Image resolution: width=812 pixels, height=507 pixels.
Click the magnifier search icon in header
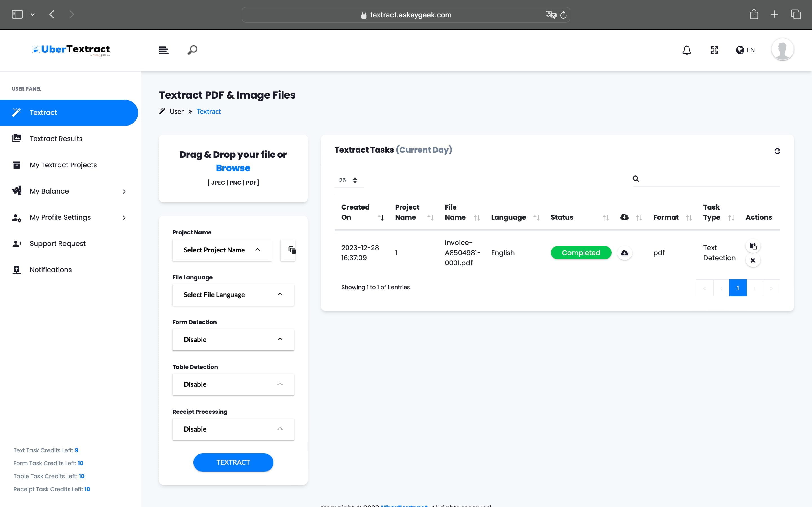click(192, 50)
